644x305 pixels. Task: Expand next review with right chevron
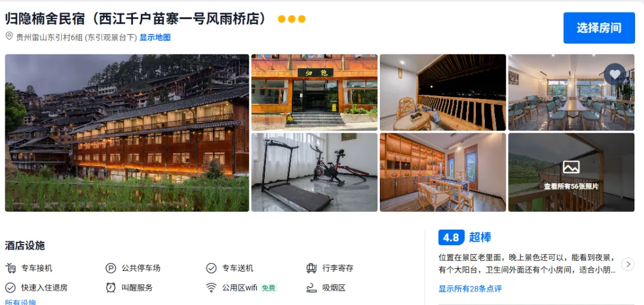(x=627, y=264)
